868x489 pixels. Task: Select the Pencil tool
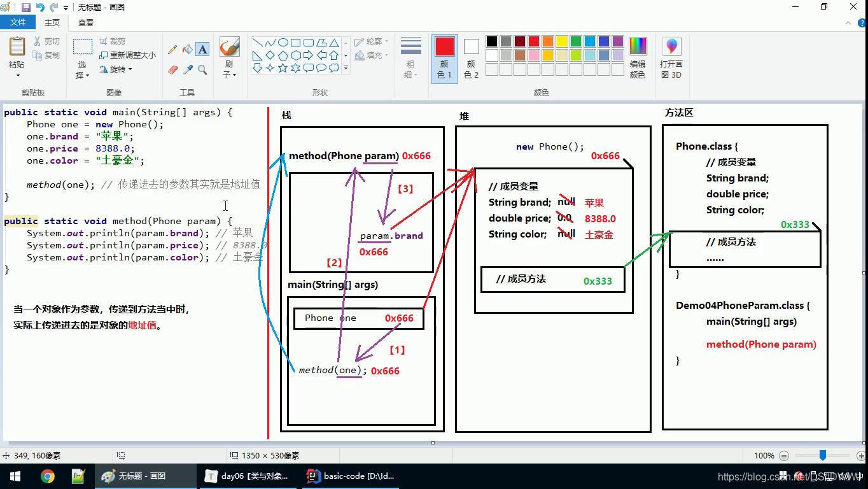[x=172, y=48]
